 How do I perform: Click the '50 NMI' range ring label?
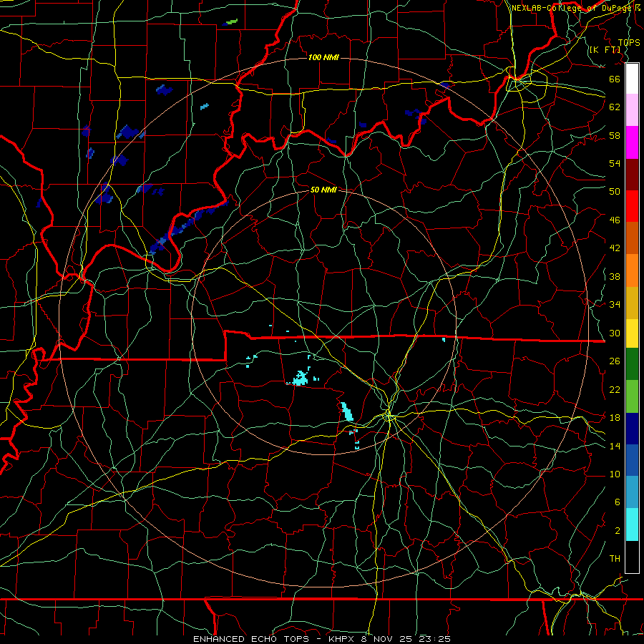323,190
